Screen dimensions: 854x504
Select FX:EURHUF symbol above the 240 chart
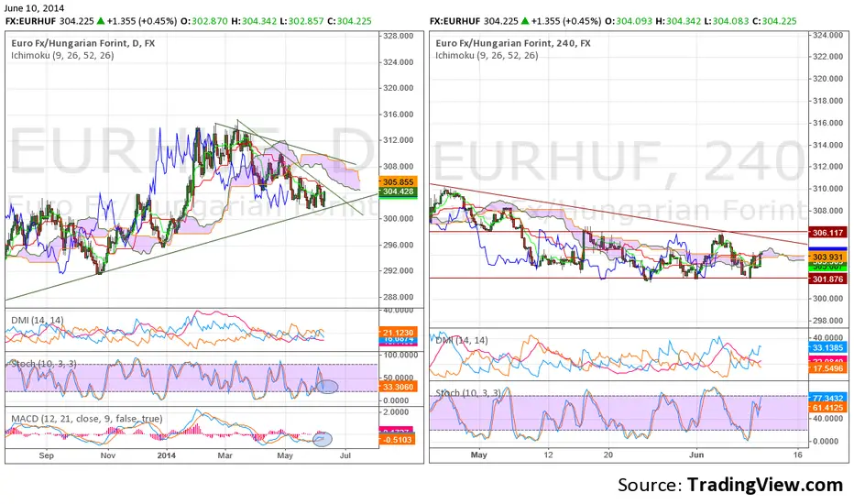[x=454, y=21]
